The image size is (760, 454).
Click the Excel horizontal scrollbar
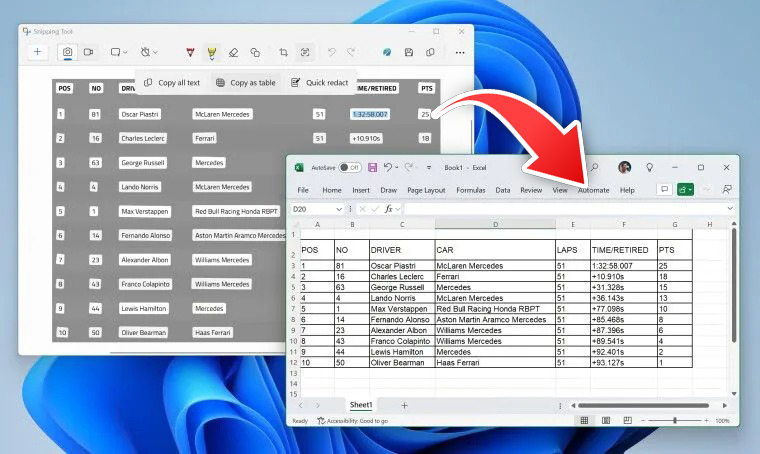[643, 406]
